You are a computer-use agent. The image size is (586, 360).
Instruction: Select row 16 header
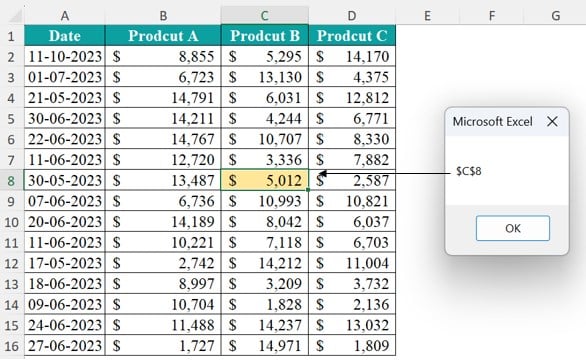coord(11,345)
